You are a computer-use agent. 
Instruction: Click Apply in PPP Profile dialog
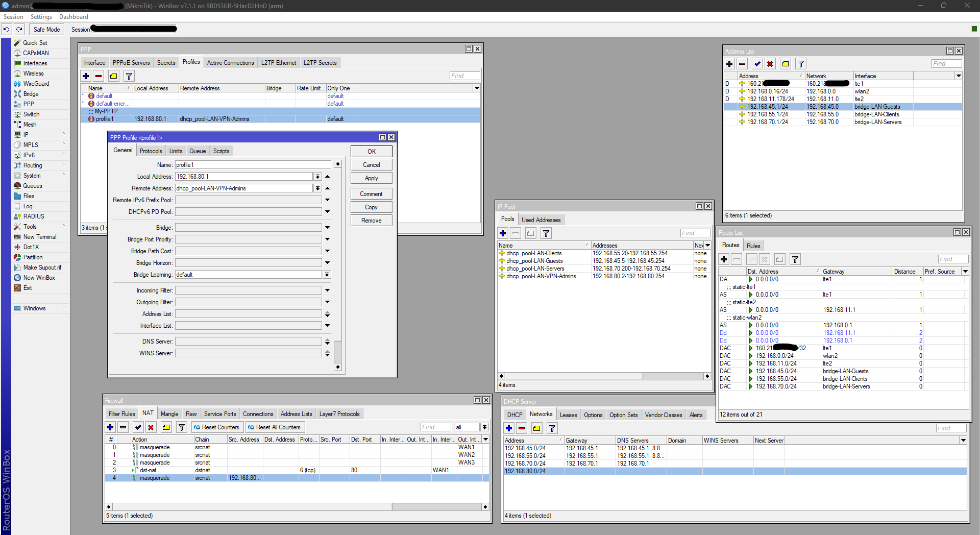[x=372, y=178]
